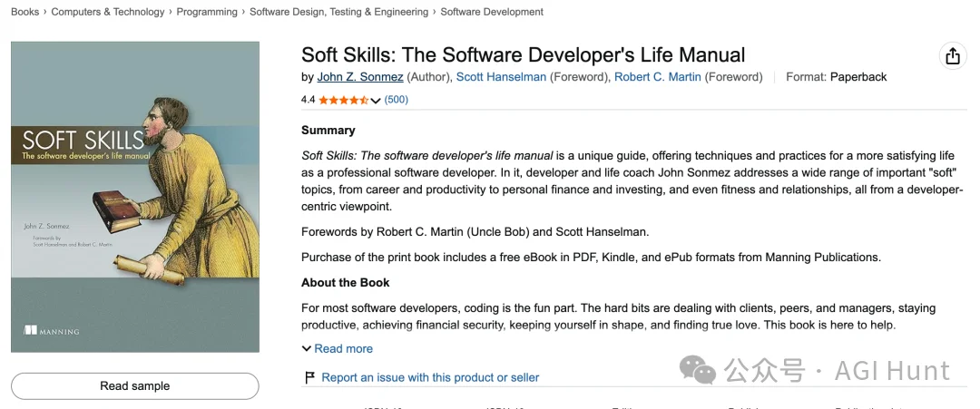Viewport: 980px width, 409px height.
Task: Go to Software Development breadcrumb
Action: pyautogui.click(x=492, y=12)
